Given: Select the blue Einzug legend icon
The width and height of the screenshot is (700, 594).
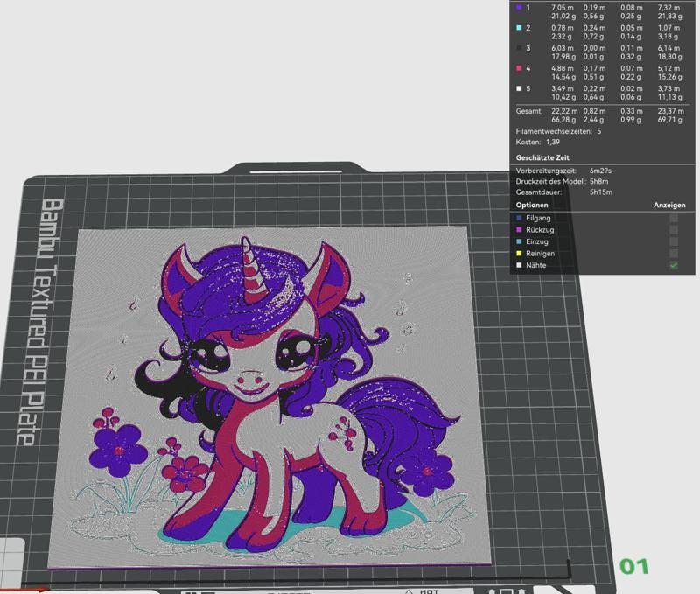Looking at the screenshot, I should (520, 241).
